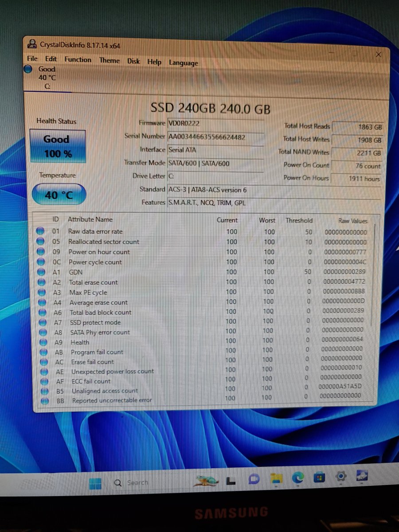Close the CrystalDiskInfo window
This screenshot has height=532, width=399.
378,55
